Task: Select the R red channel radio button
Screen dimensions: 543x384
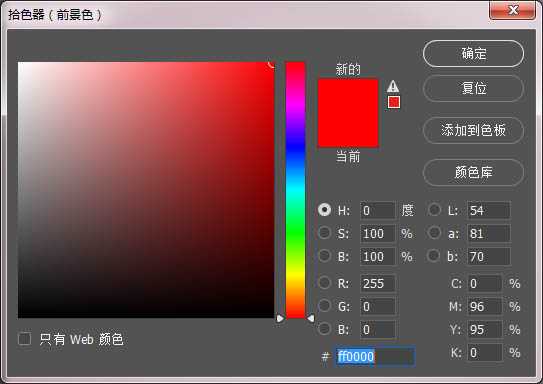Action: click(x=324, y=283)
